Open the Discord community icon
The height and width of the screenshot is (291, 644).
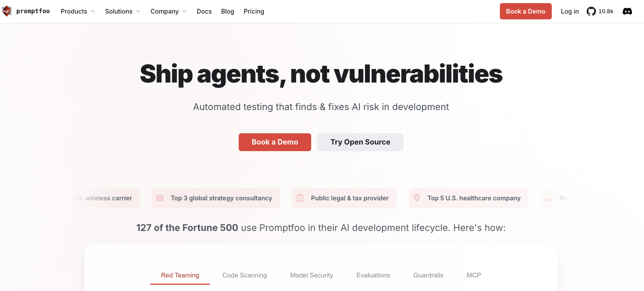(627, 12)
